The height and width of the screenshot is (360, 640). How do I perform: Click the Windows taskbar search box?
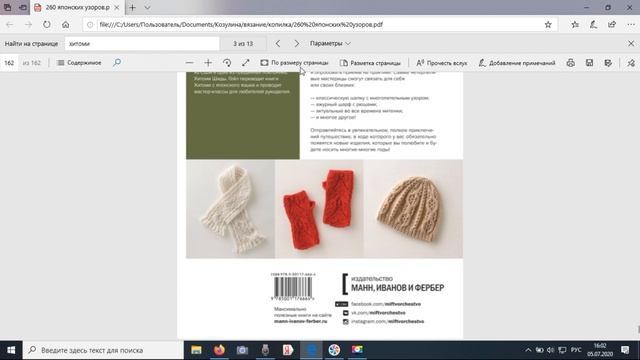tap(103, 350)
